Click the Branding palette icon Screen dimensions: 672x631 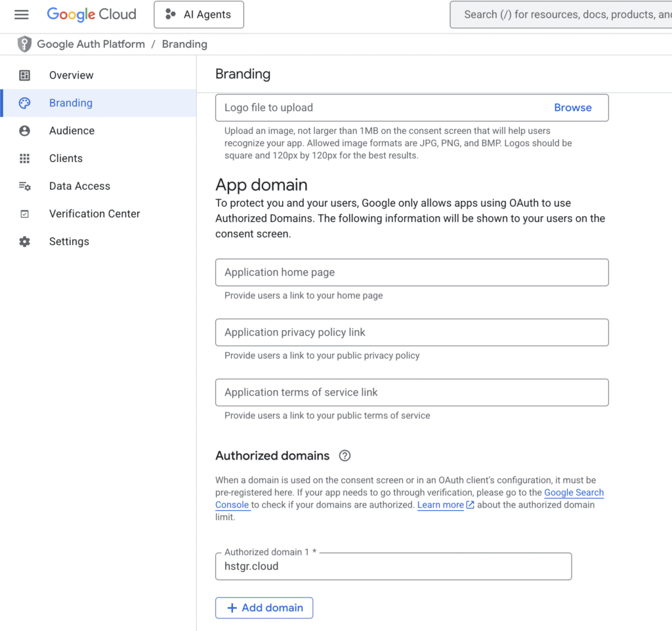pos(24,102)
